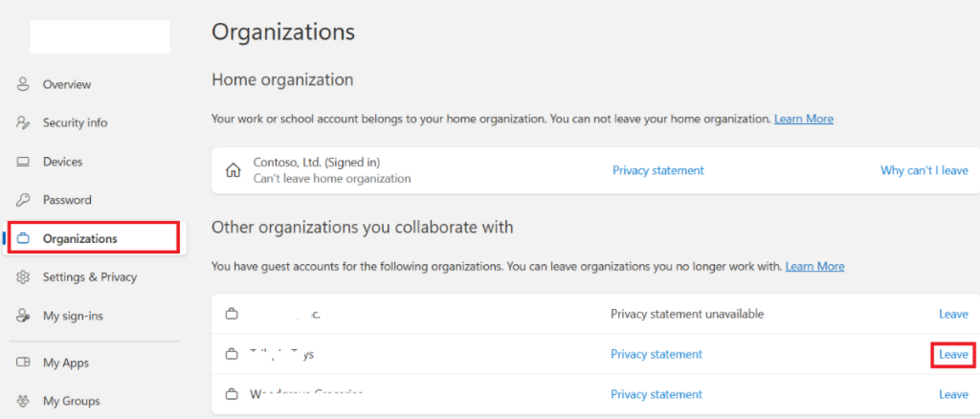
Task: Click the Settings & Privacy gear icon
Action: coord(23,277)
